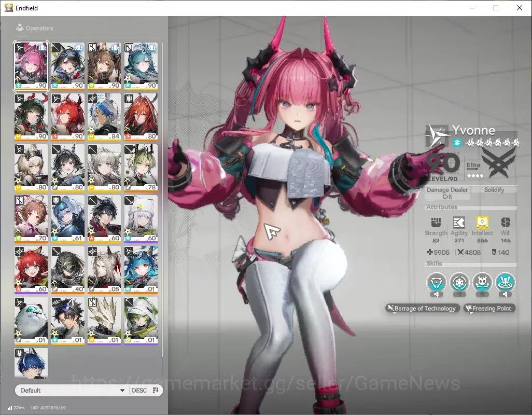Select the level 70 brown-haired operator
Image resolution: width=532 pixels, height=415 pixels.
click(31, 219)
